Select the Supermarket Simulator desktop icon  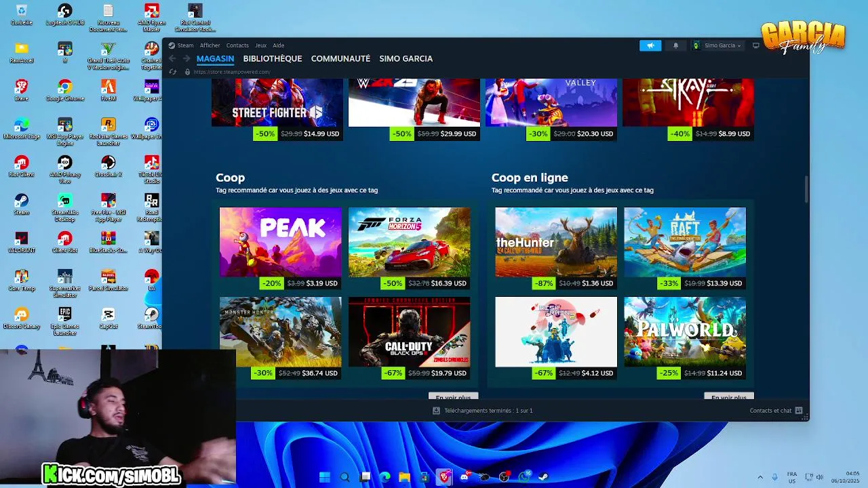(x=65, y=283)
